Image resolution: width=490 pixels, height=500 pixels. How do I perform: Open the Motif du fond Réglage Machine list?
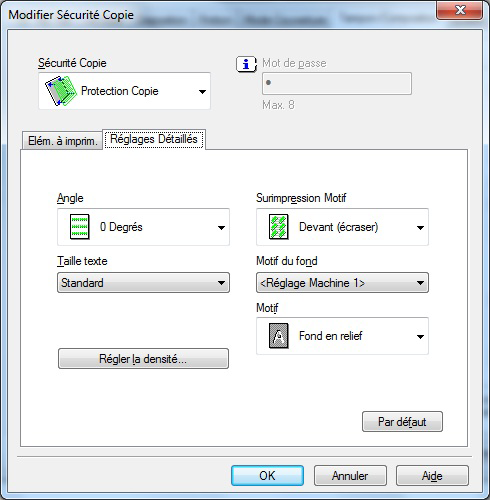(342, 283)
